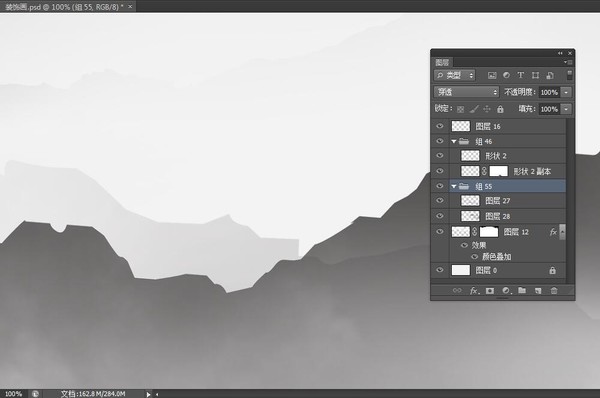This screenshot has width=600, height=398.
Task: Delete layer with the trash icon
Action: [x=554, y=291]
